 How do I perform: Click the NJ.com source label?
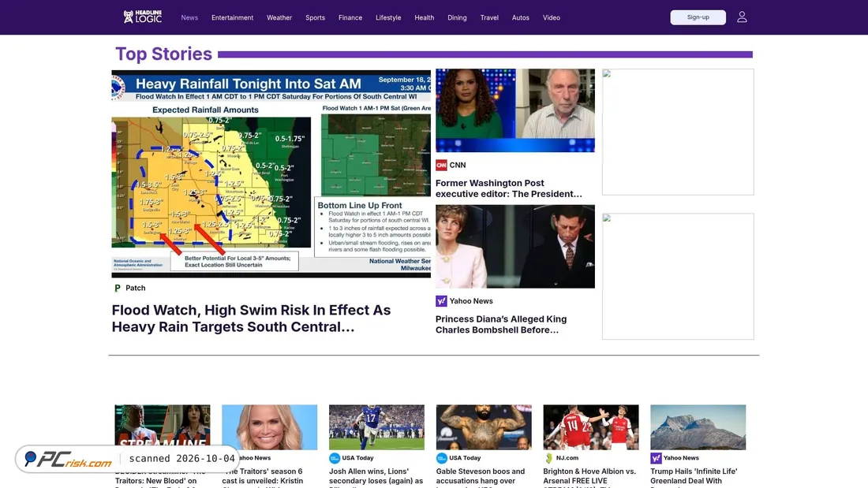tap(567, 458)
